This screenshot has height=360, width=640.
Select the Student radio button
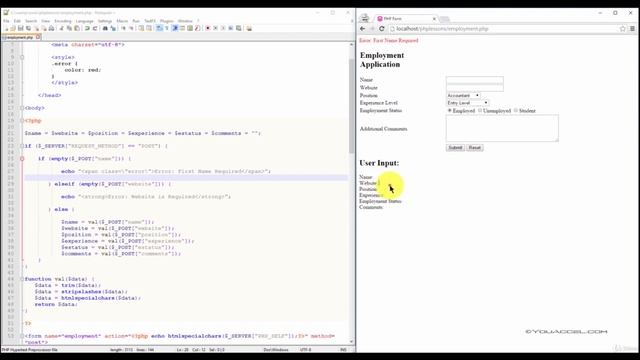point(516,111)
